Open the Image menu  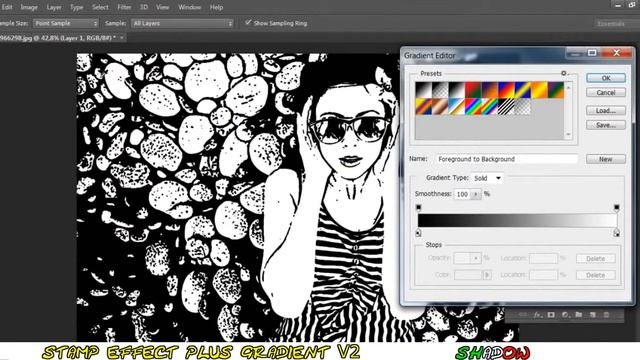coord(29,7)
